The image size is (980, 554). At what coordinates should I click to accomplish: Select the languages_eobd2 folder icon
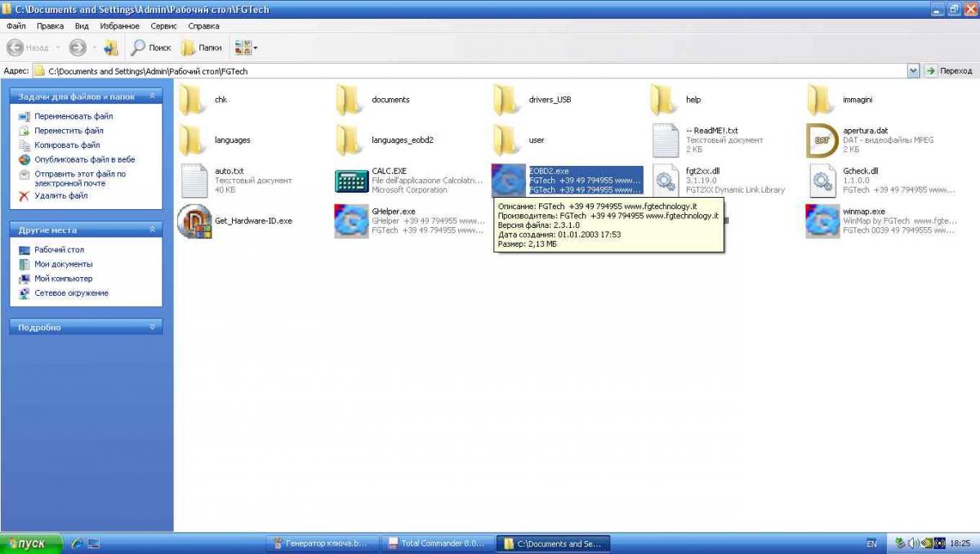click(350, 140)
